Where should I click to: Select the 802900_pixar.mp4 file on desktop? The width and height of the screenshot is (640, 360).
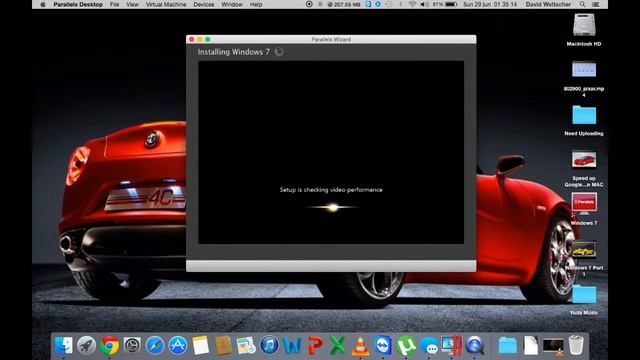584,69
